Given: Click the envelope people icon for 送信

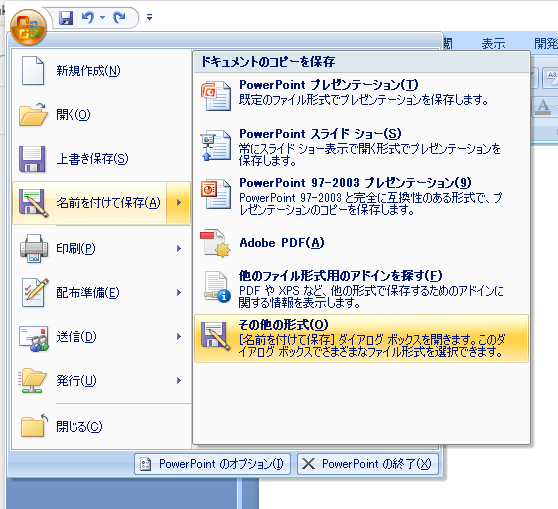Looking at the screenshot, I should click(x=33, y=338).
